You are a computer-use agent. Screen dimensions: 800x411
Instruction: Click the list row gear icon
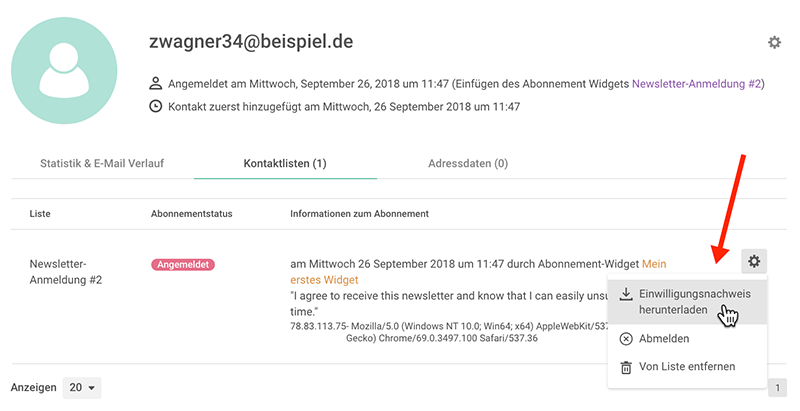click(754, 262)
